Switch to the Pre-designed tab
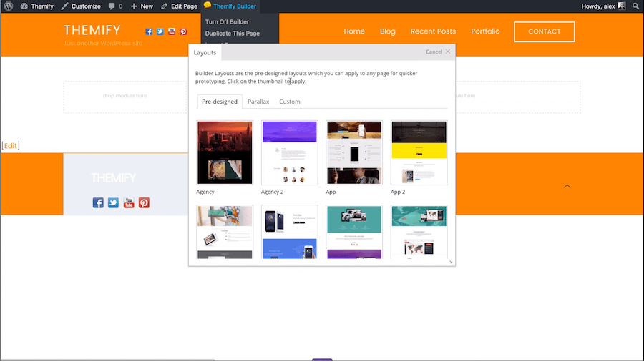The image size is (644, 362). click(x=220, y=102)
